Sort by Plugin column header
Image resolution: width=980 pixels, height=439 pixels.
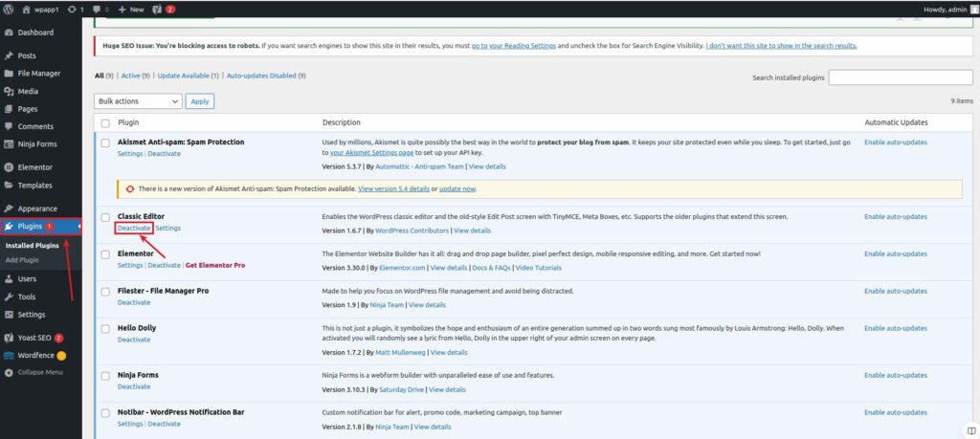click(x=128, y=122)
